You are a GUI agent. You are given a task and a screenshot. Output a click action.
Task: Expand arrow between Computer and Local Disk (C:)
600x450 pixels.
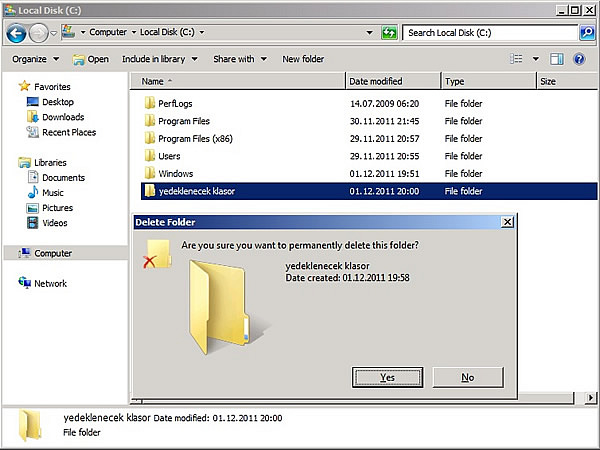point(134,32)
